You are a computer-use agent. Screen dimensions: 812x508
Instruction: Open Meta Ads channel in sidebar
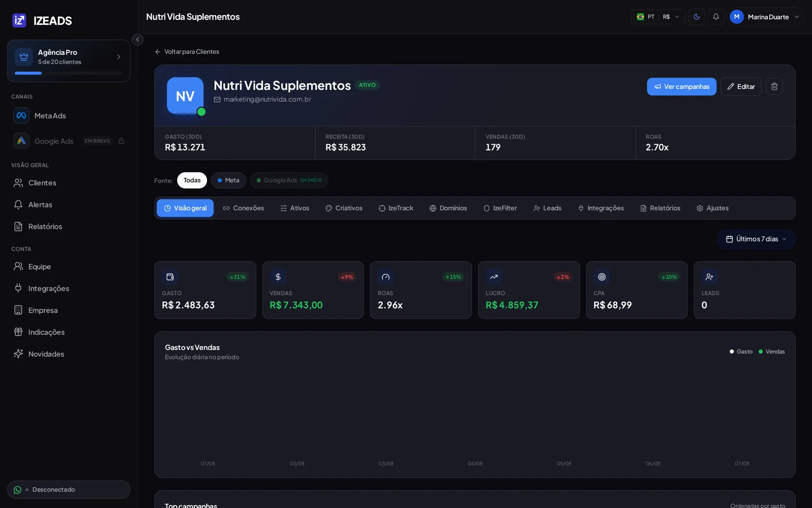tap(69, 116)
